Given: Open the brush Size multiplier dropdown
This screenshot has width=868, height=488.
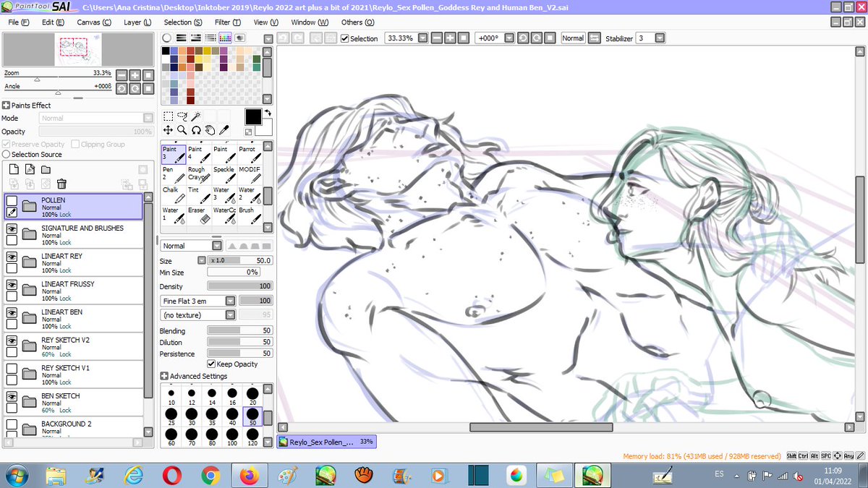Looking at the screenshot, I should (202, 260).
